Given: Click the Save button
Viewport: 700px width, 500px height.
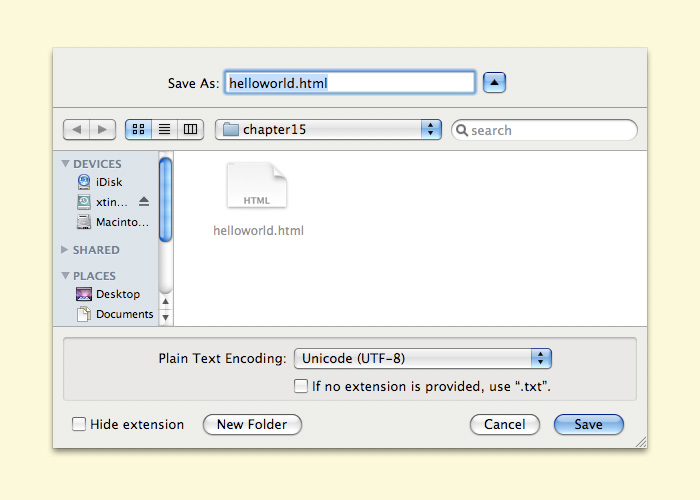Looking at the screenshot, I should [x=588, y=424].
